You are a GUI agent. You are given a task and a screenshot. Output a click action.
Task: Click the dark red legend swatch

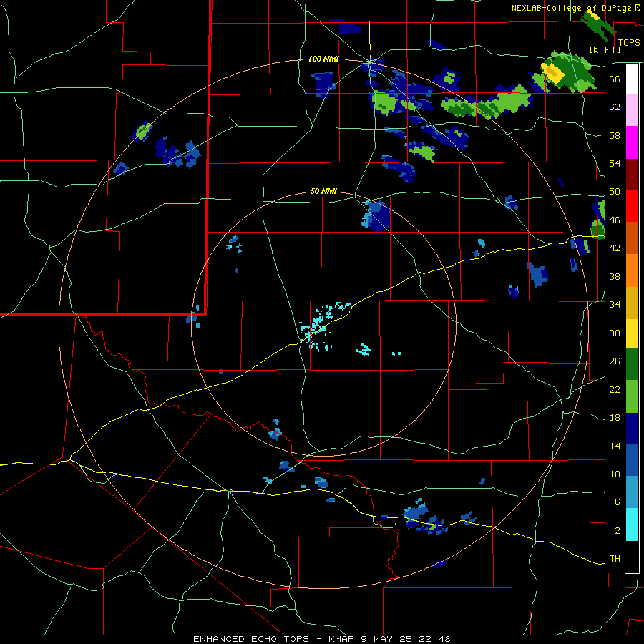point(632,175)
